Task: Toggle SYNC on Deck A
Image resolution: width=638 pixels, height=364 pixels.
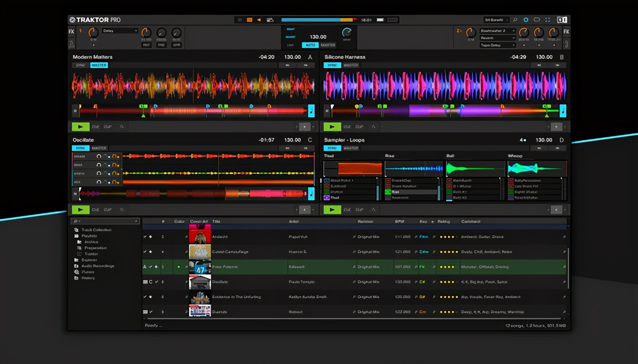Action: (x=80, y=65)
